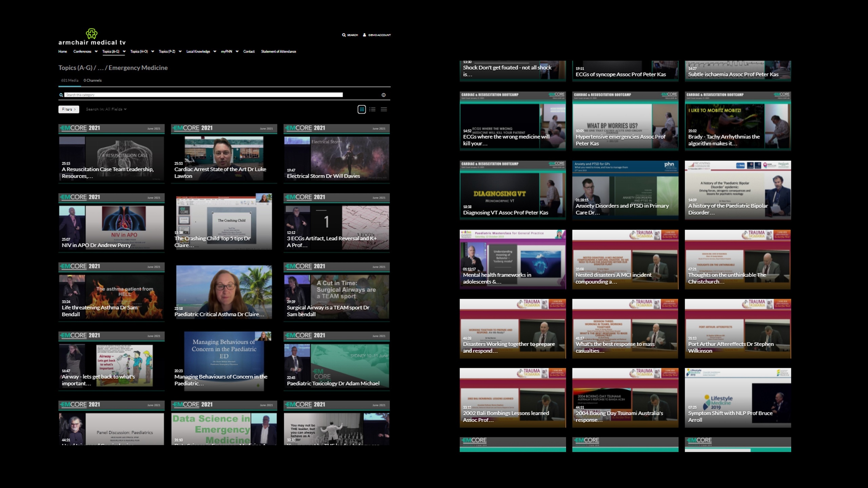Screen dimensions: 868x488
Task: Open the Search In: All Fields dropdown
Action: [106, 109]
